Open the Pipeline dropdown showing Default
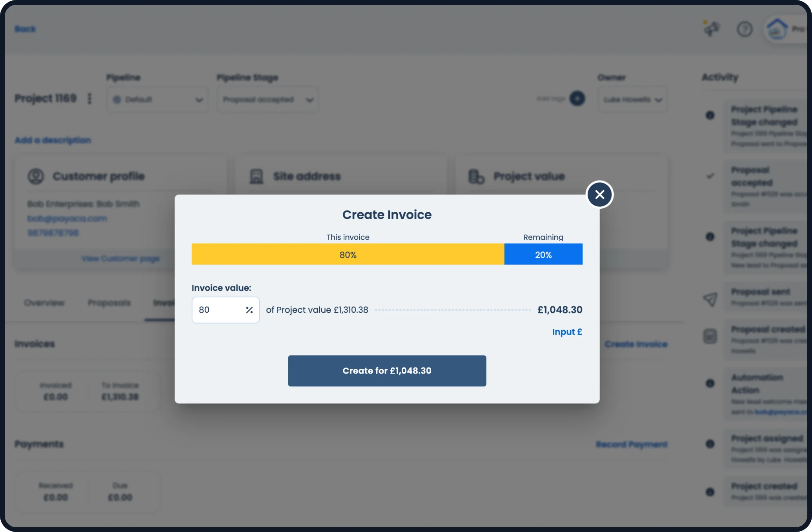Image resolution: width=812 pixels, height=532 pixels. (x=157, y=99)
